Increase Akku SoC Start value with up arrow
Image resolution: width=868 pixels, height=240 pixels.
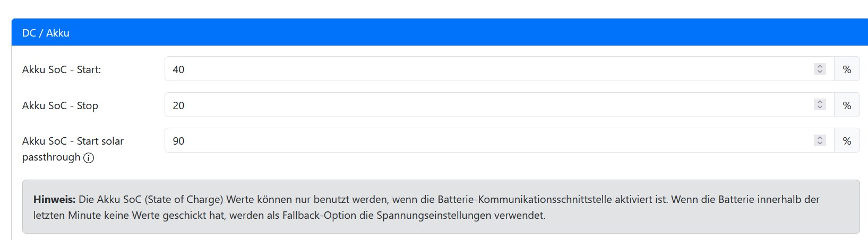[820, 66]
